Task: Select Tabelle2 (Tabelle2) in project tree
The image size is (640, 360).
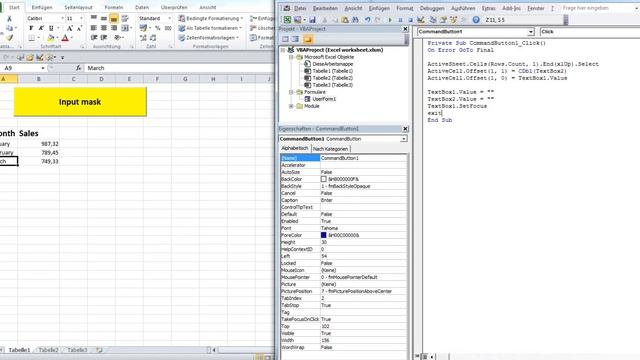Action: pos(333,78)
